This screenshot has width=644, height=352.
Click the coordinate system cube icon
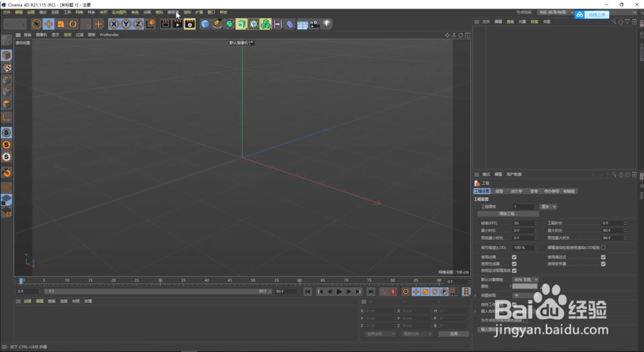click(x=150, y=24)
